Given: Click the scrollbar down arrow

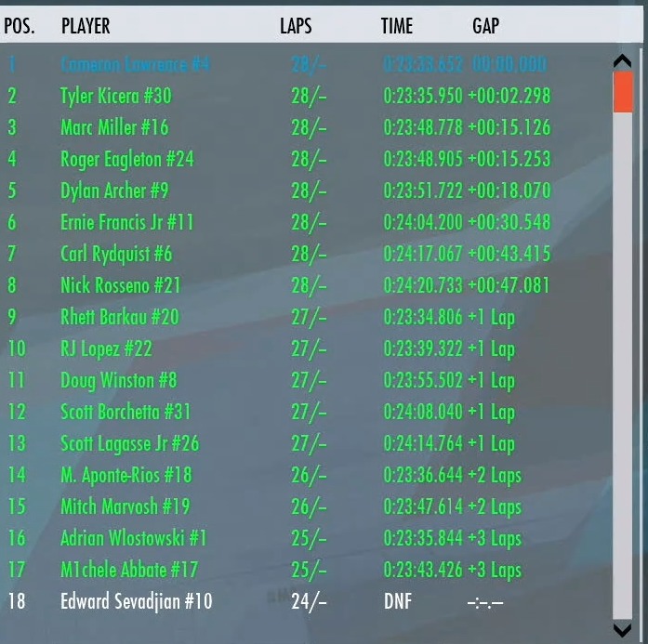Looking at the screenshot, I should pos(622,628).
